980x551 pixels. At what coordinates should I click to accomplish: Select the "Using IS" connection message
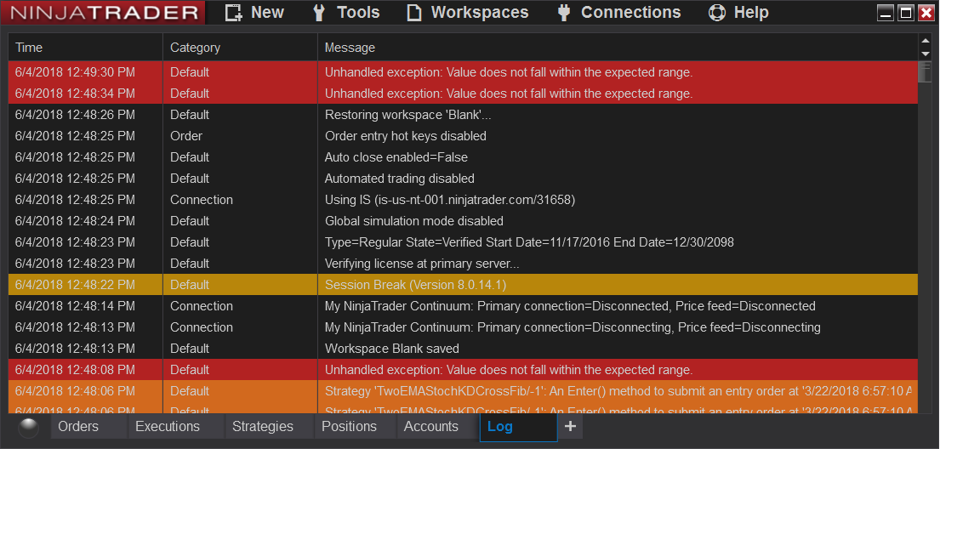point(449,200)
